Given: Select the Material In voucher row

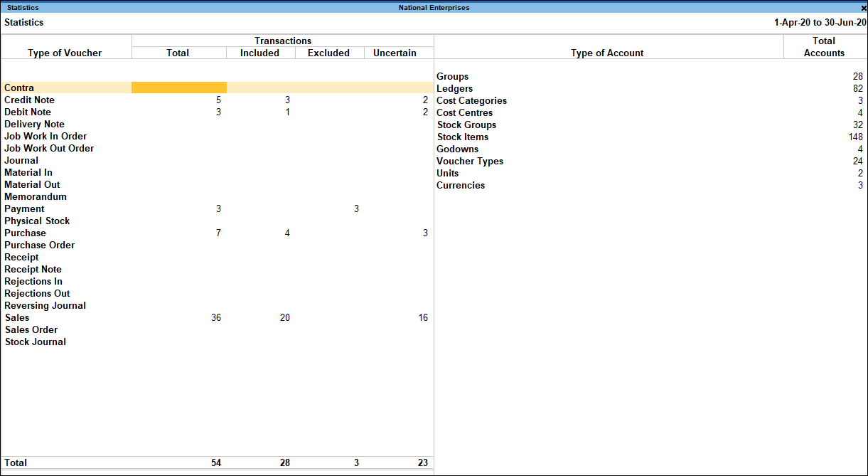Looking at the screenshot, I should pyautogui.click(x=217, y=173).
